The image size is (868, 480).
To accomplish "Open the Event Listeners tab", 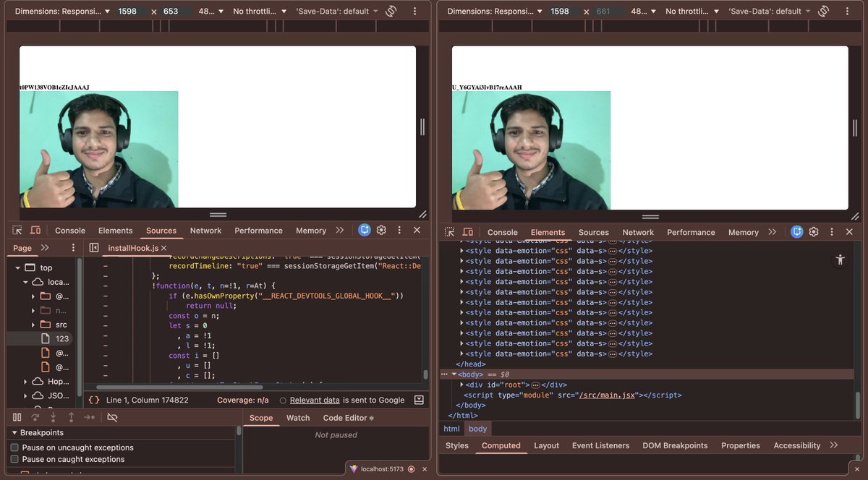I will tap(602, 445).
